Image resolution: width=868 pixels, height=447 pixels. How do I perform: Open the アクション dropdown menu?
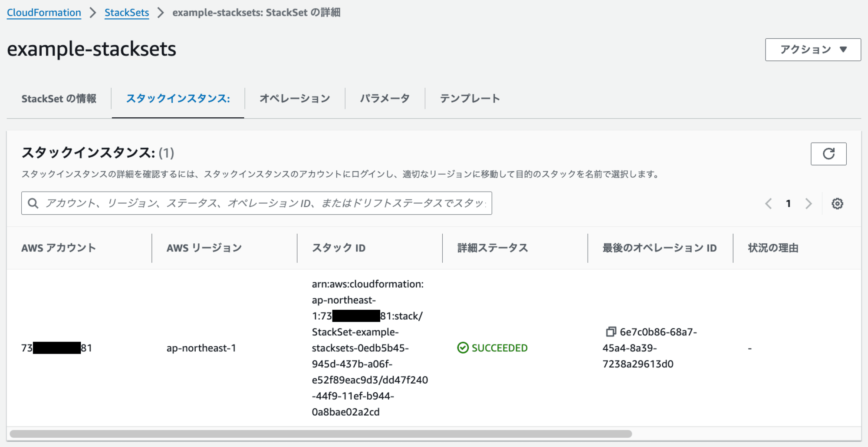[813, 50]
